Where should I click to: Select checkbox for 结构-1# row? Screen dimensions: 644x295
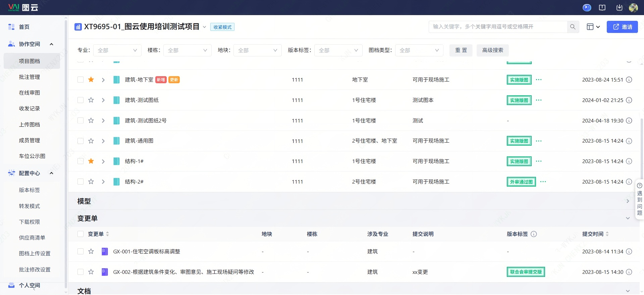[80, 161]
